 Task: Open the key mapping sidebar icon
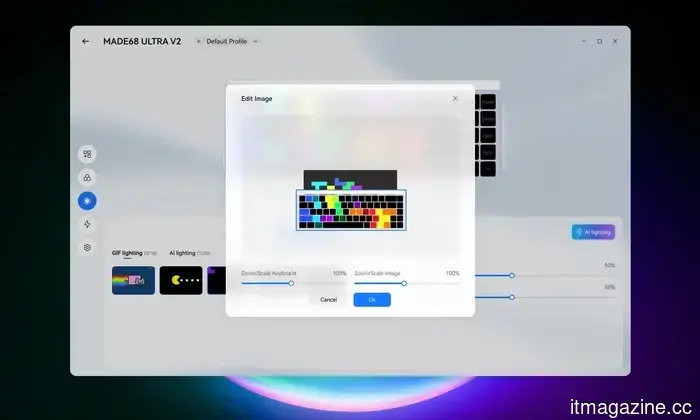click(87, 154)
